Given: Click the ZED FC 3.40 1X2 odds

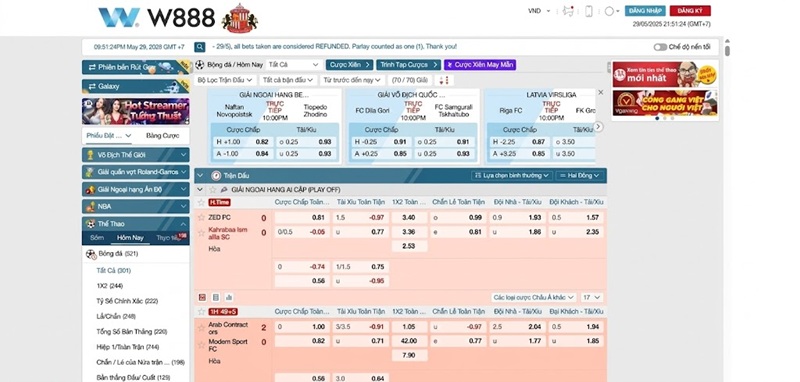Looking at the screenshot, I should pos(409,217).
